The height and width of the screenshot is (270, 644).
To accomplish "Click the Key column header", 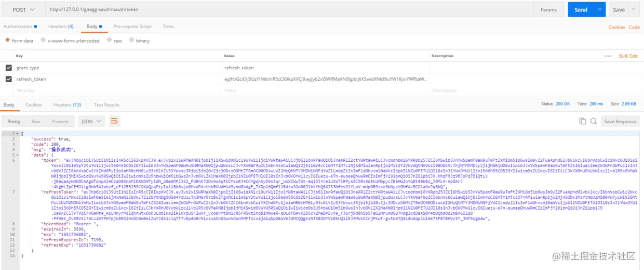I will 19,56.
